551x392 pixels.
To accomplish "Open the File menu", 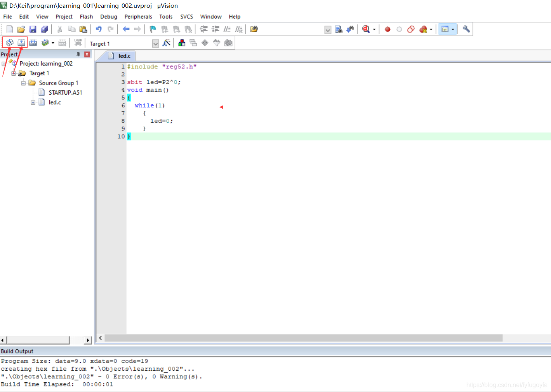I will pyautogui.click(x=7, y=17).
